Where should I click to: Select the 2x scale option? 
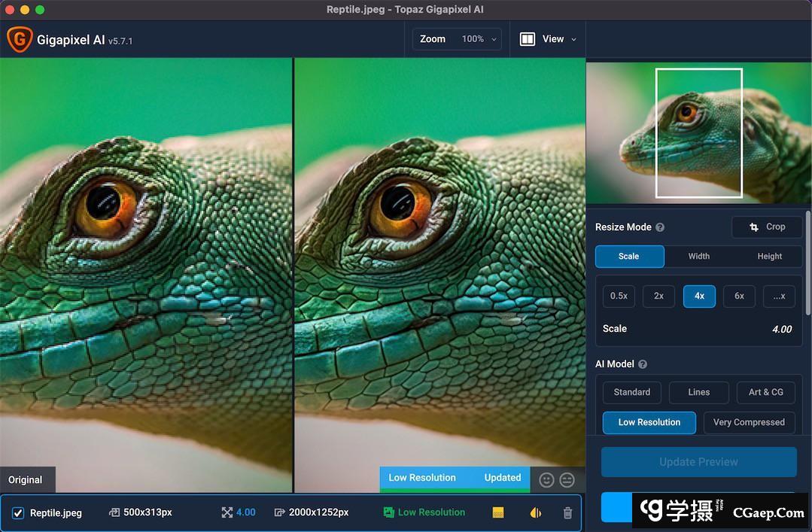pos(658,296)
